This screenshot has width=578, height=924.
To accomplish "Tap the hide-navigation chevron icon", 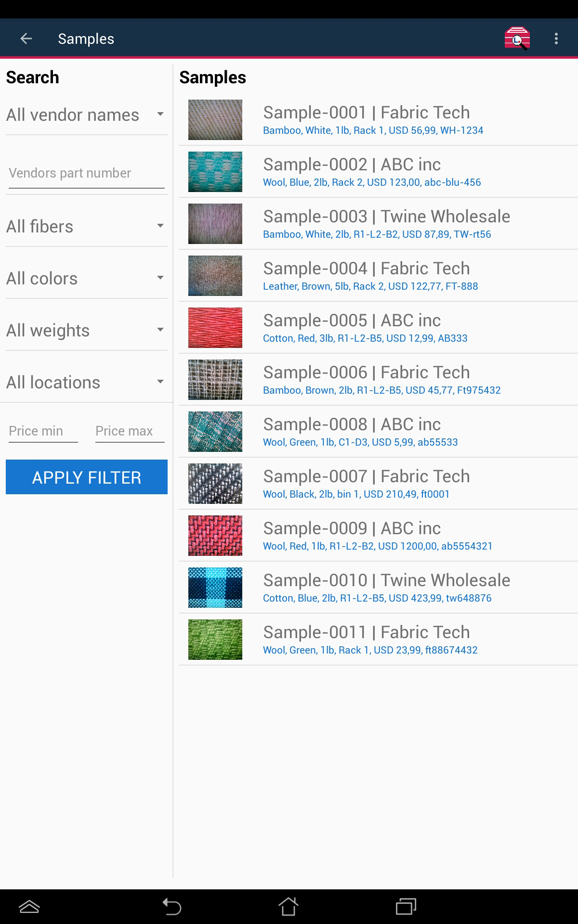I will pyautogui.click(x=29, y=907).
